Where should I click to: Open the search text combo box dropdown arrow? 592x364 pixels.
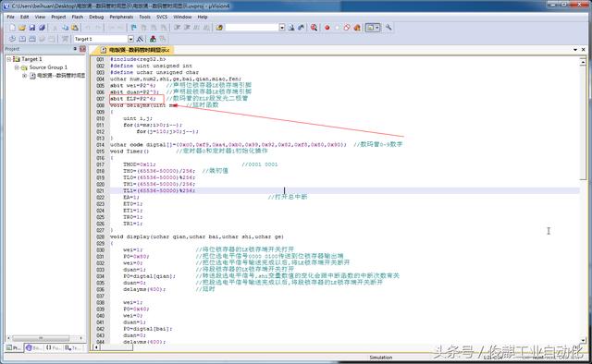pyautogui.click(x=282, y=28)
